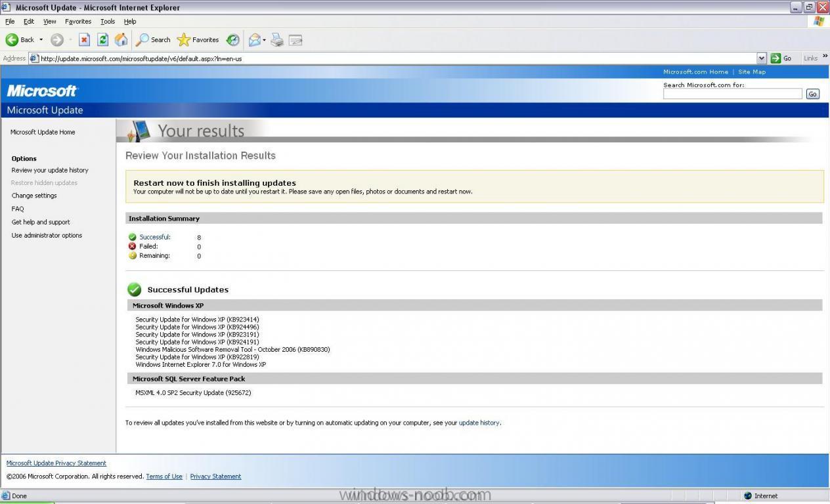Open the View menu

click(50, 22)
